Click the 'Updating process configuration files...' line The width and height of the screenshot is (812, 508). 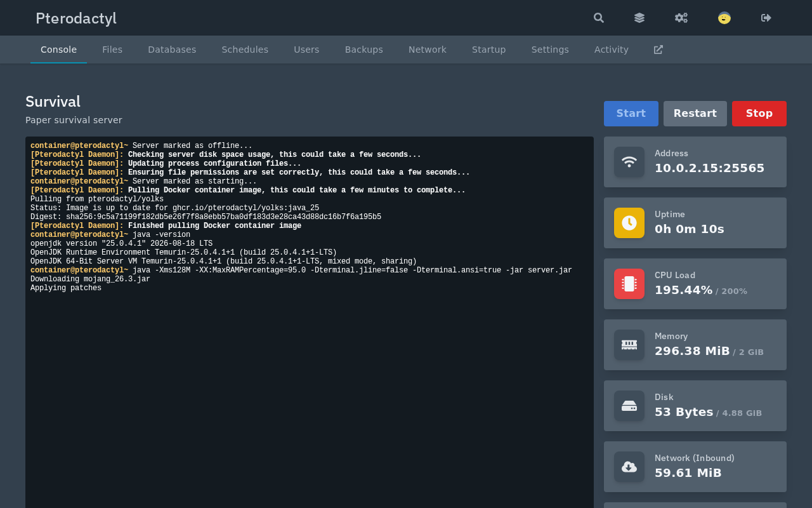pos(166,164)
